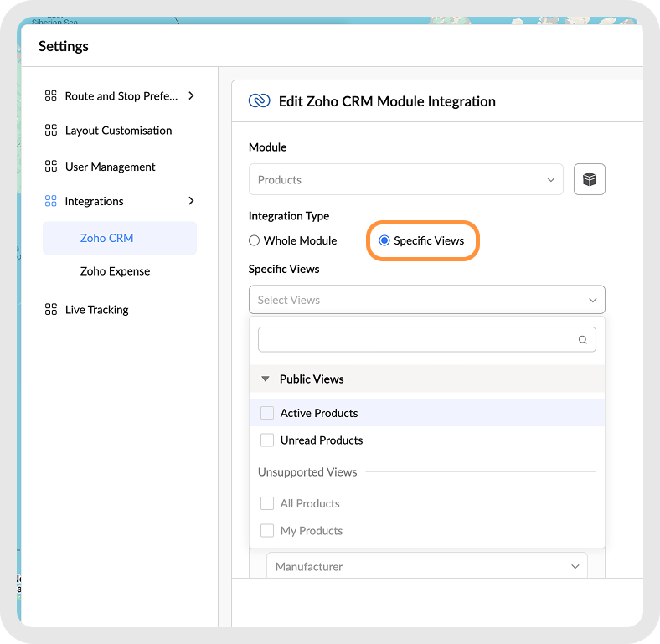The image size is (660, 644).
Task: Tick the Unread Products checkbox
Action: [x=267, y=440]
